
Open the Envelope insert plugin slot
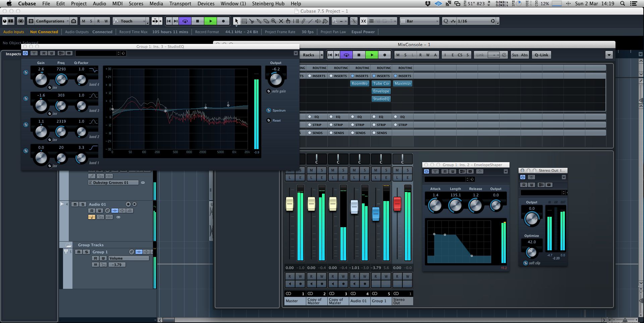pyautogui.click(x=381, y=91)
